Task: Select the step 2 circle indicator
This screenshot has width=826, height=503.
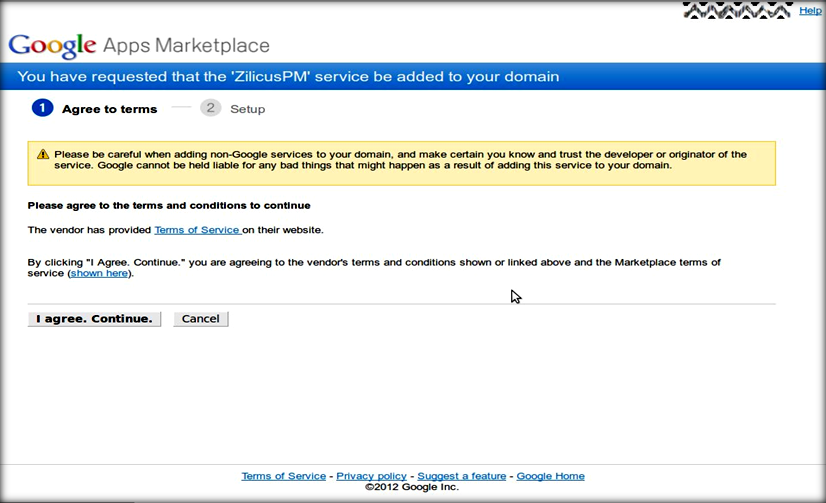Action: [210, 108]
